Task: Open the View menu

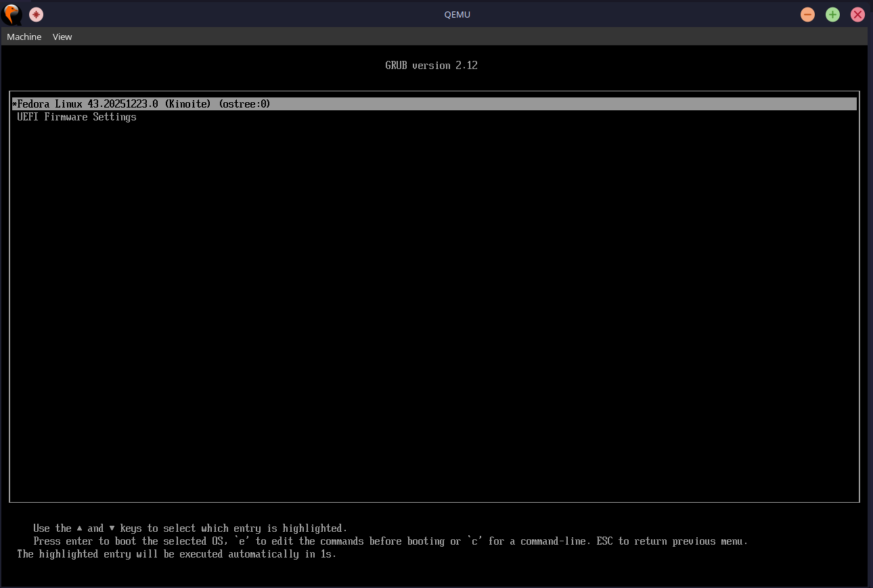Action: 62,37
